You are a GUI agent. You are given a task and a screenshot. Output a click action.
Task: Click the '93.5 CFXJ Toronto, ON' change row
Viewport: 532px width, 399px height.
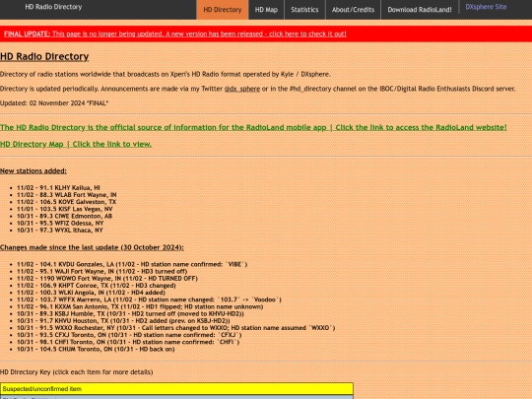129,335
